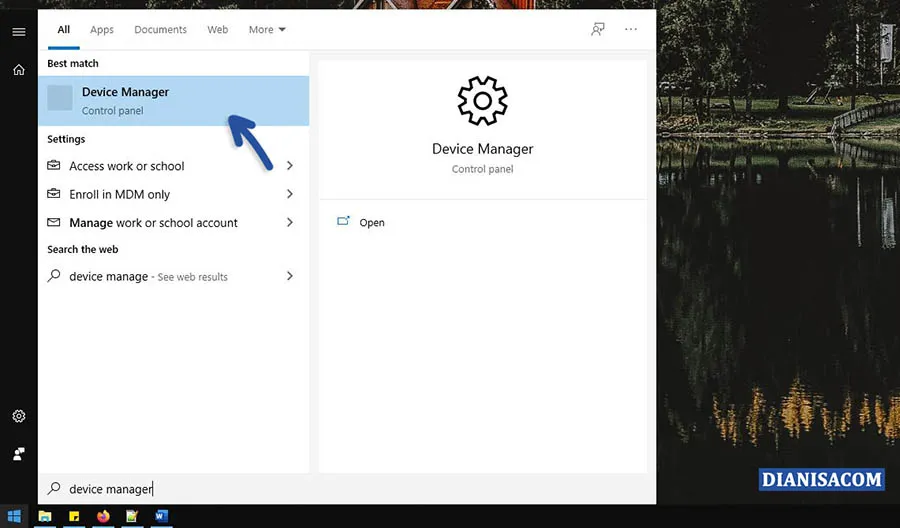
Task: Switch to the Web tab
Action: pyautogui.click(x=218, y=29)
